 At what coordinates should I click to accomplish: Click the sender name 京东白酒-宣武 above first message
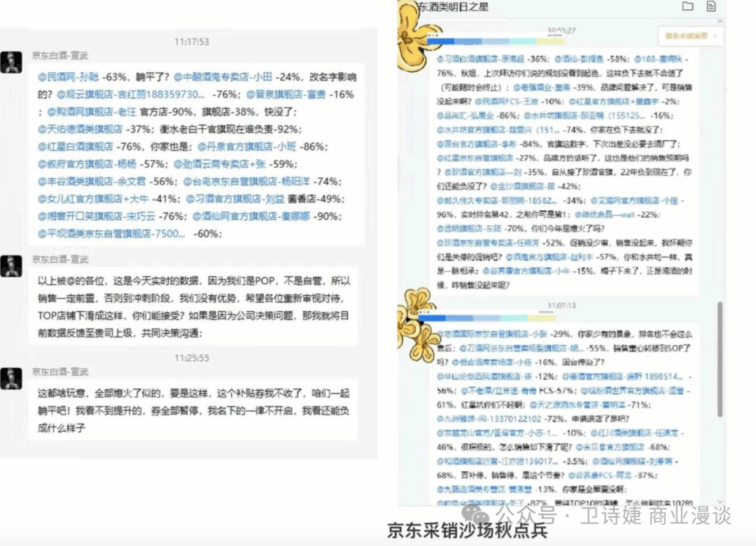click(x=60, y=55)
